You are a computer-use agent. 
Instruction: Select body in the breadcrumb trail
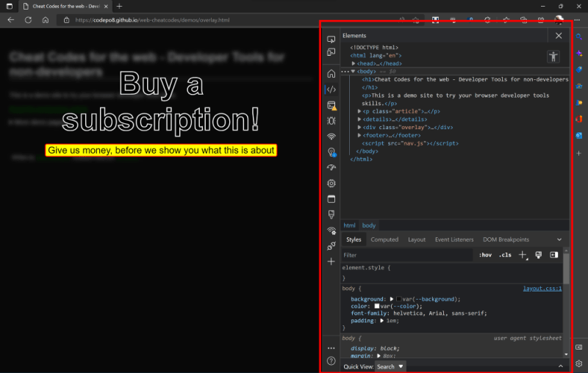(x=369, y=225)
